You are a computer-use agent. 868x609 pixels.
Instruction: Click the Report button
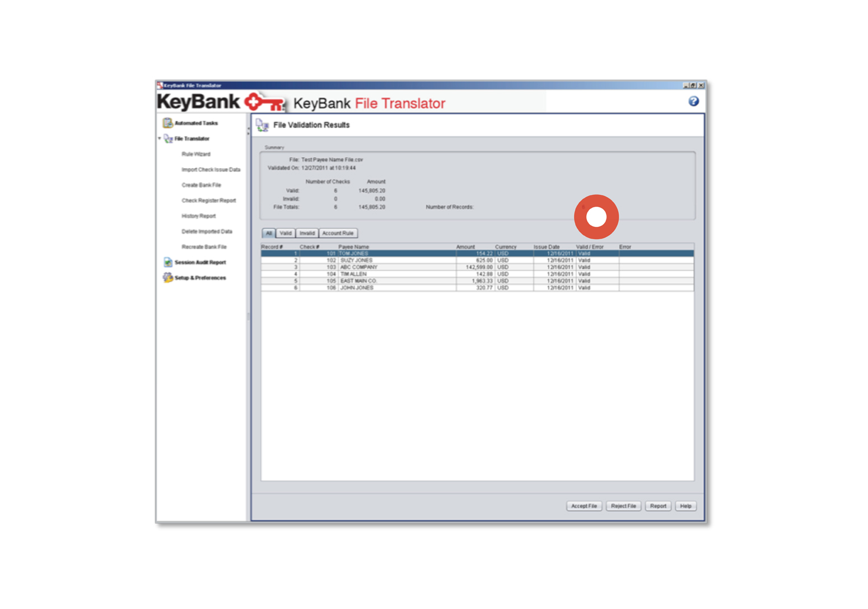click(x=658, y=506)
